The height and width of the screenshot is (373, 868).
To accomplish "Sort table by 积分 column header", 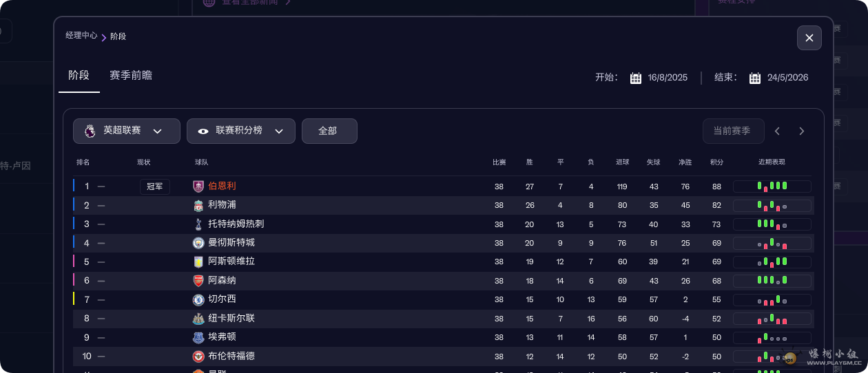I will click(716, 162).
